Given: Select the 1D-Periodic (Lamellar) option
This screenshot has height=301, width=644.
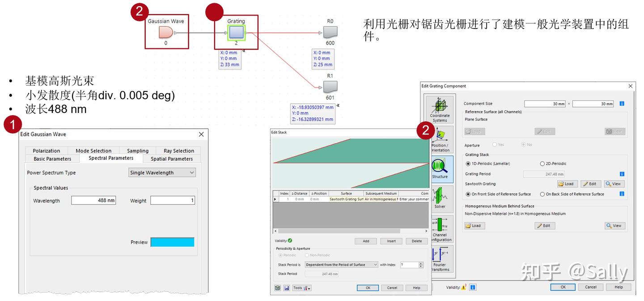Looking at the screenshot, I should 488,164.
